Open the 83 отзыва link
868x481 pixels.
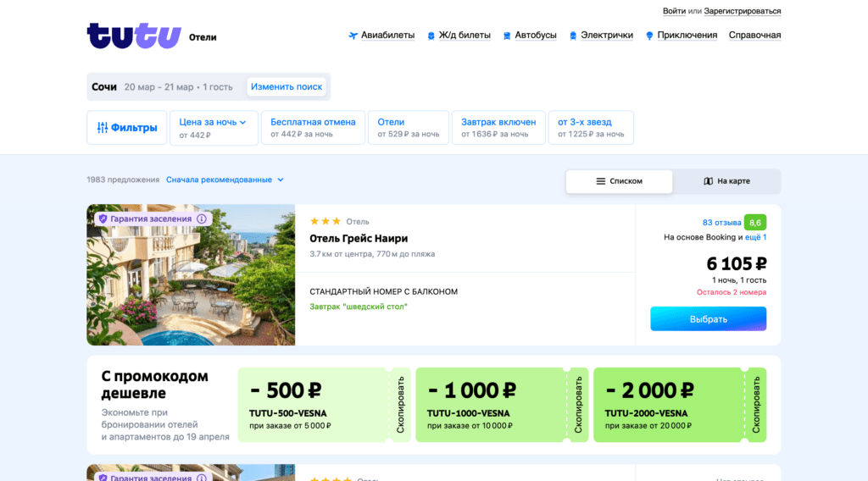[x=721, y=222]
